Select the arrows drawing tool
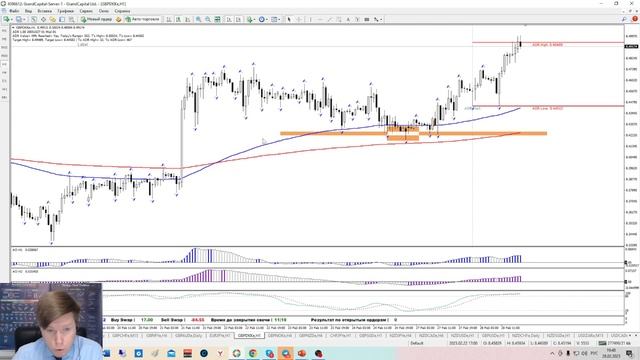Screen dimensions: 640x360 click(x=376, y=19)
